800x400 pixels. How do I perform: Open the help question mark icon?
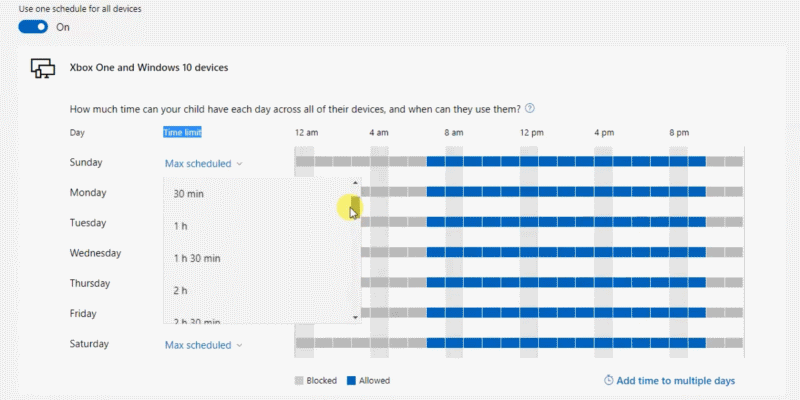(x=530, y=109)
